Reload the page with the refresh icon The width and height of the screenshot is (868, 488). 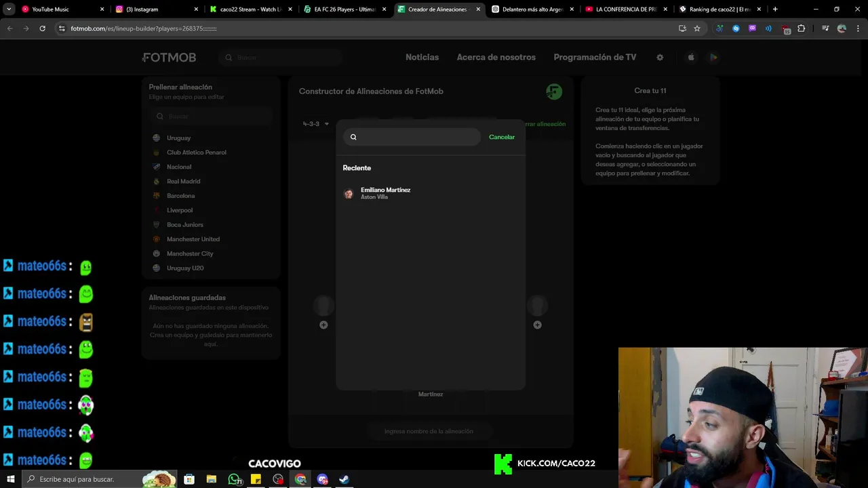point(42,28)
